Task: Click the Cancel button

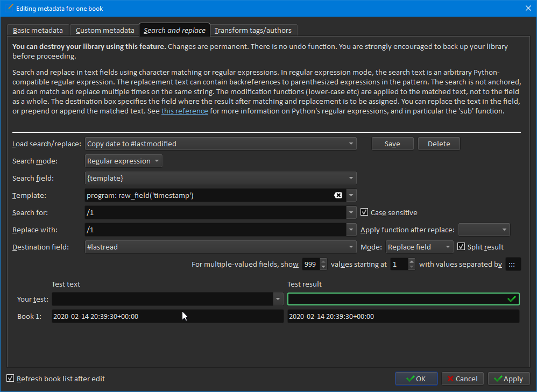Action: (462, 379)
